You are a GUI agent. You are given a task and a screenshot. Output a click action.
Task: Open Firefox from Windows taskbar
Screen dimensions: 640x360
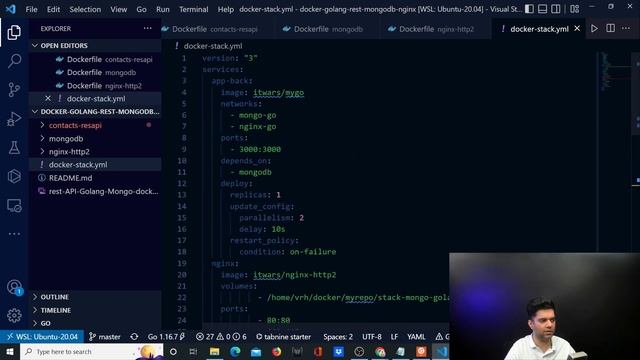click(276, 351)
